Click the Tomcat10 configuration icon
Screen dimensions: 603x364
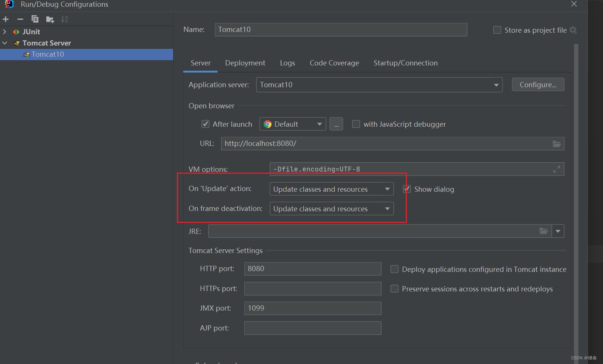(26, 55)
